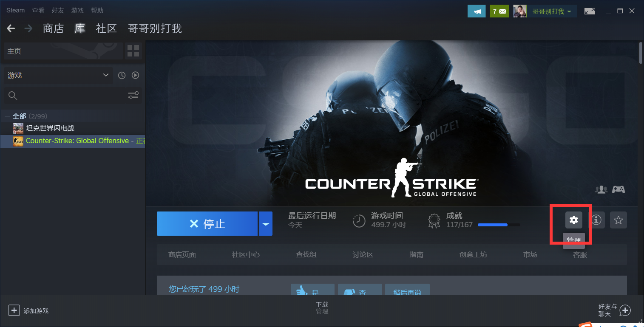Collapse the 全部 games category
The width and height of the screenshot is (644, 327).
(8, 116)
